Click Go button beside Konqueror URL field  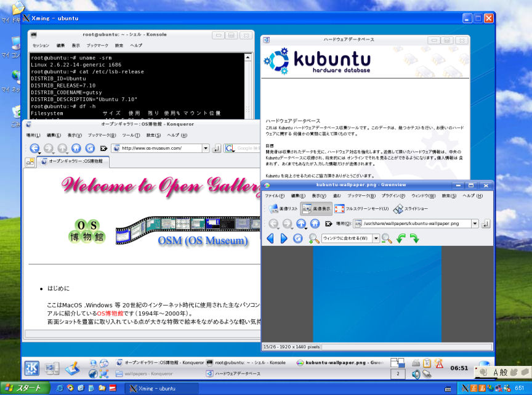pyautogui.click(x=217, y=148)
